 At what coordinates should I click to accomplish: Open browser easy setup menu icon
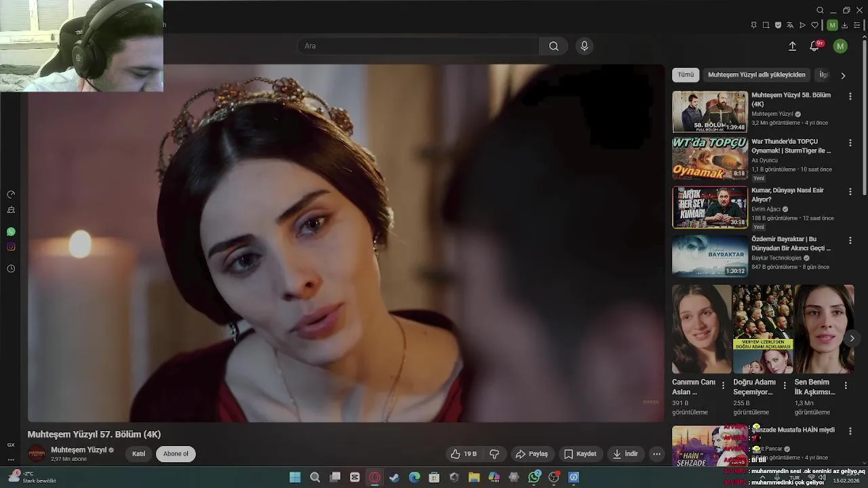point(856,25)
